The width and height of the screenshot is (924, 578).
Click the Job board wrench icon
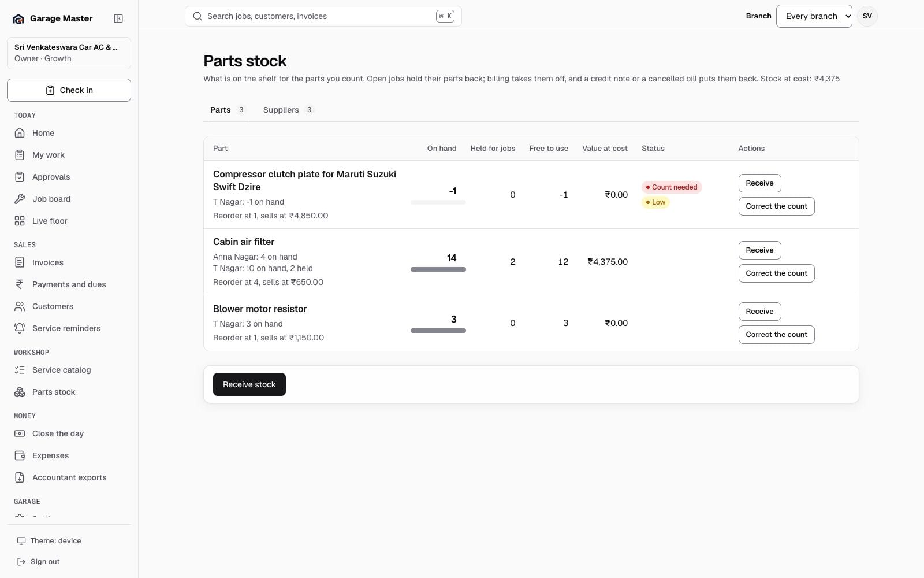[20, 199]
